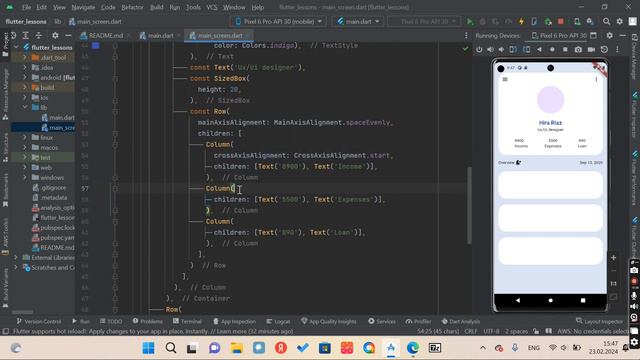Open Dart Analysis tool window

click(x=461, y=321)
